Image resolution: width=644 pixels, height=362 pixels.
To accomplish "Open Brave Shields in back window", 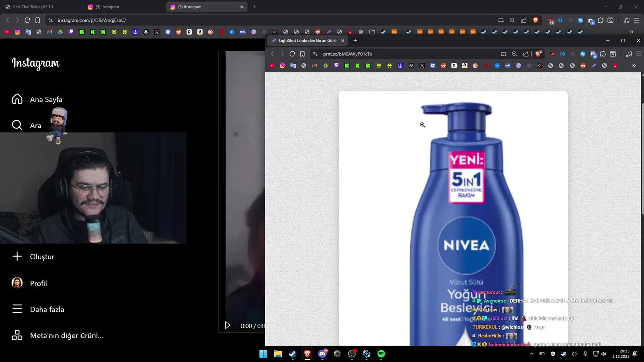I will point(536,20).
